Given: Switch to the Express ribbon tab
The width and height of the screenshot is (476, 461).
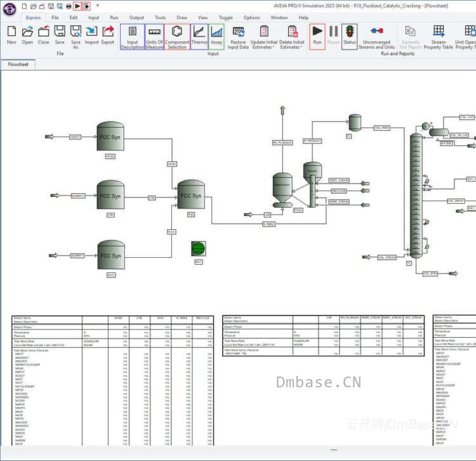Looking at the screenshot, I should click(x=34, y=18).
